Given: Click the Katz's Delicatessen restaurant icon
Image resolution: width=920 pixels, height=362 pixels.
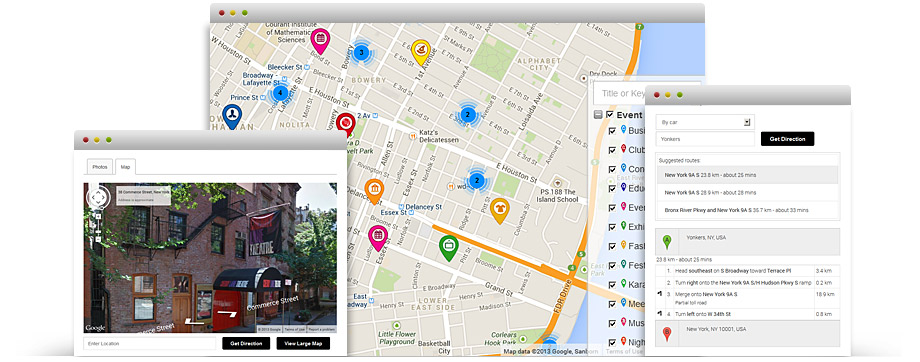Looking at the screenshot, I should tap(412, 136).
